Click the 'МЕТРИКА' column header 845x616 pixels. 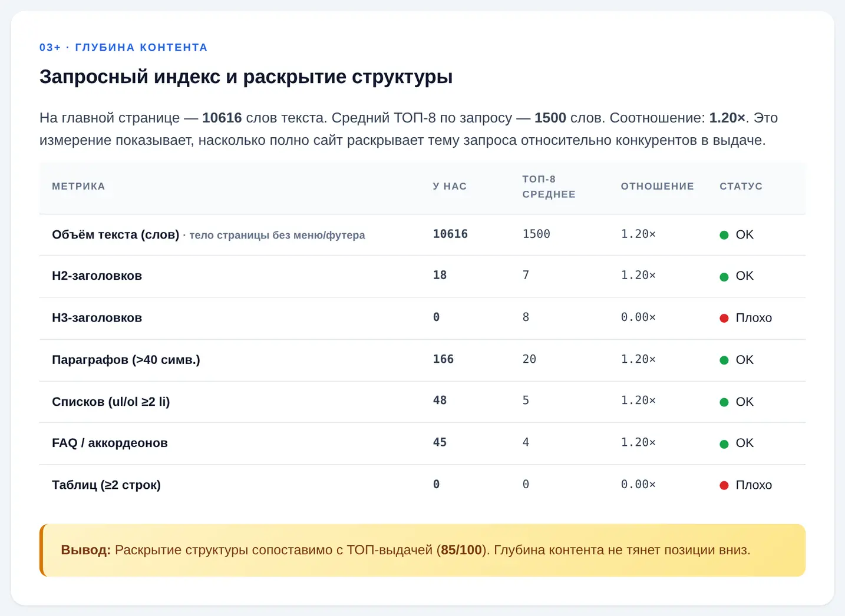click(78, 186)
